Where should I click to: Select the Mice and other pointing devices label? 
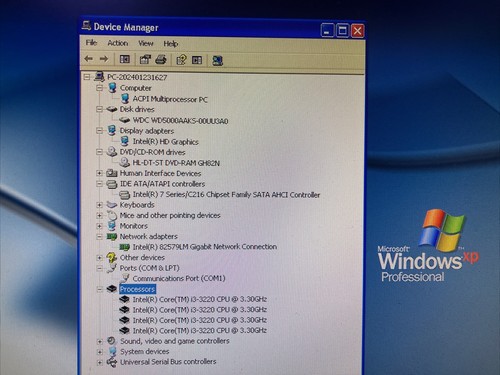(170, 215)
